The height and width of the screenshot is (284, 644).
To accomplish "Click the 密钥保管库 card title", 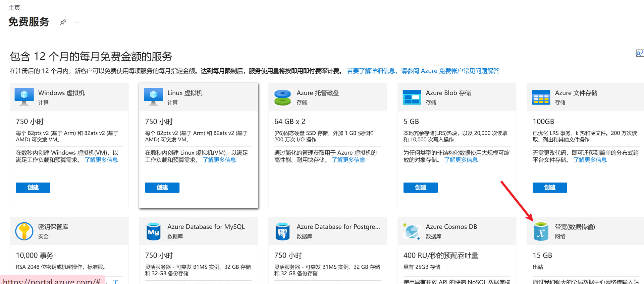I will (53, 227).
